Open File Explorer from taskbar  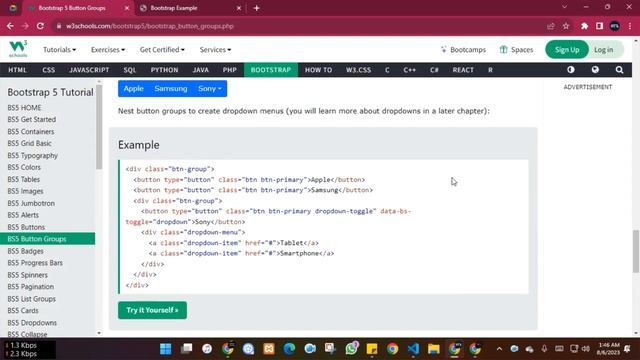(x=433, y=349)
